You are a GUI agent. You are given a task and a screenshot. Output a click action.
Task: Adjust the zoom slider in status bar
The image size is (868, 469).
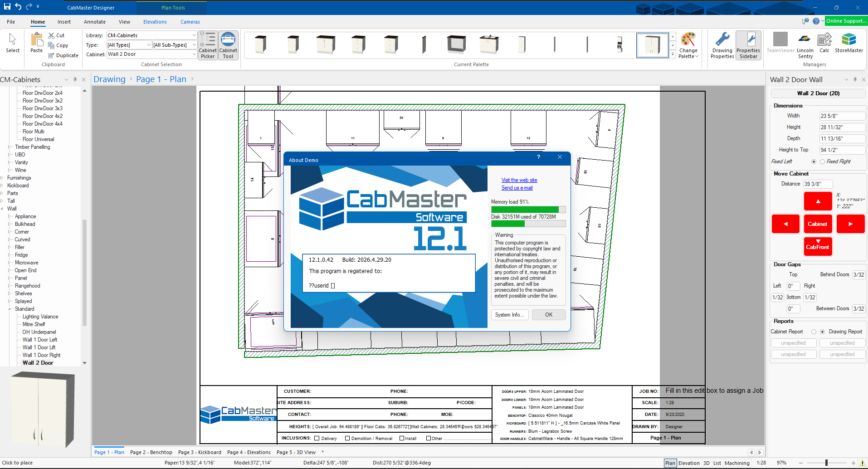point(826,463)
